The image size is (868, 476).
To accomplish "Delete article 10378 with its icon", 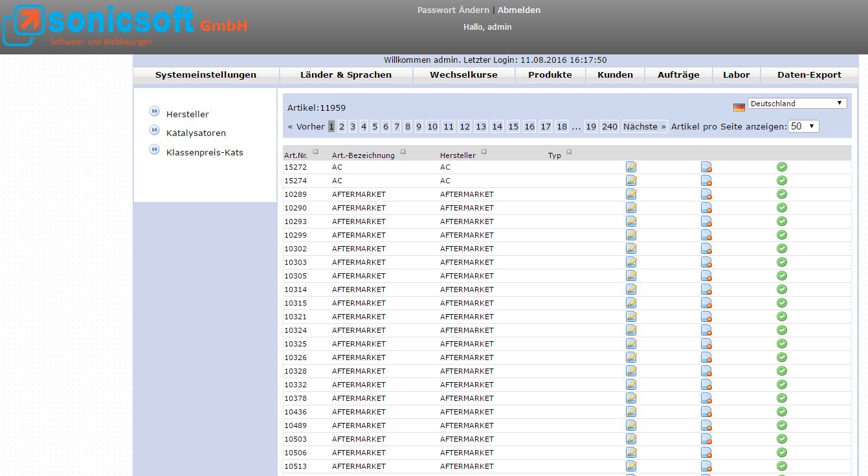I will [706, 398].
